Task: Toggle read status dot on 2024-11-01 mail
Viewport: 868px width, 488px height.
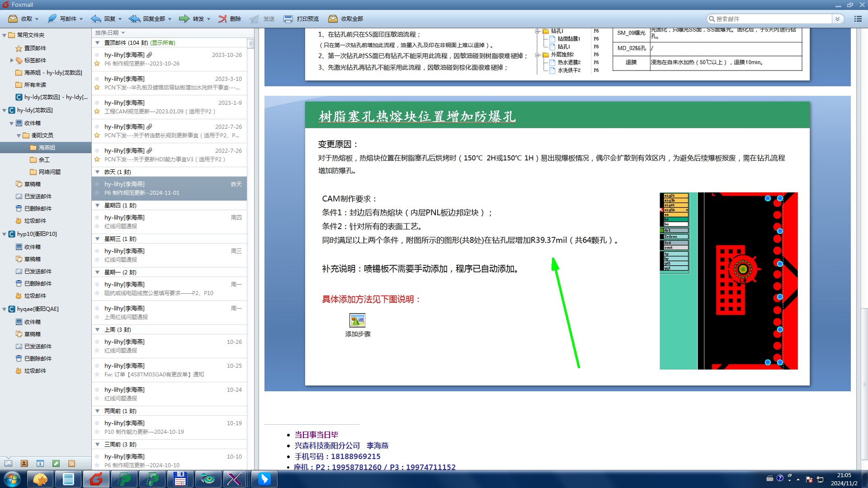Action: [x=97, y=184]
